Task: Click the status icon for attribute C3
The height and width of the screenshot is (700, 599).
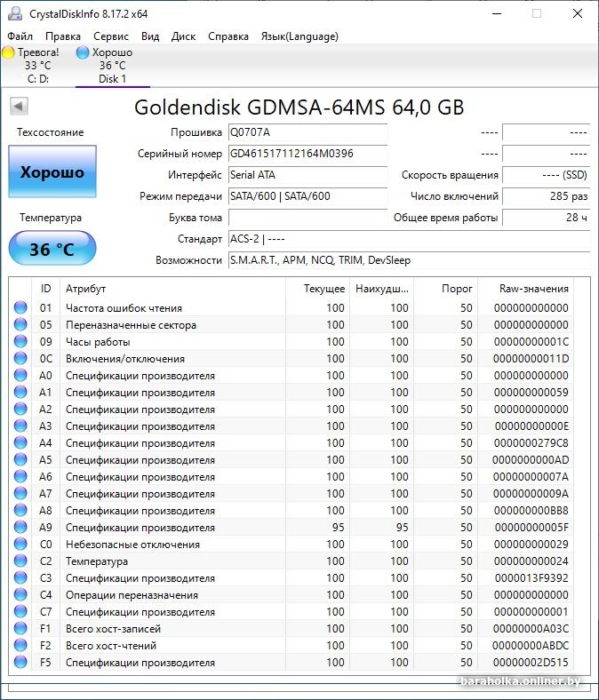Action: (20, 577)
